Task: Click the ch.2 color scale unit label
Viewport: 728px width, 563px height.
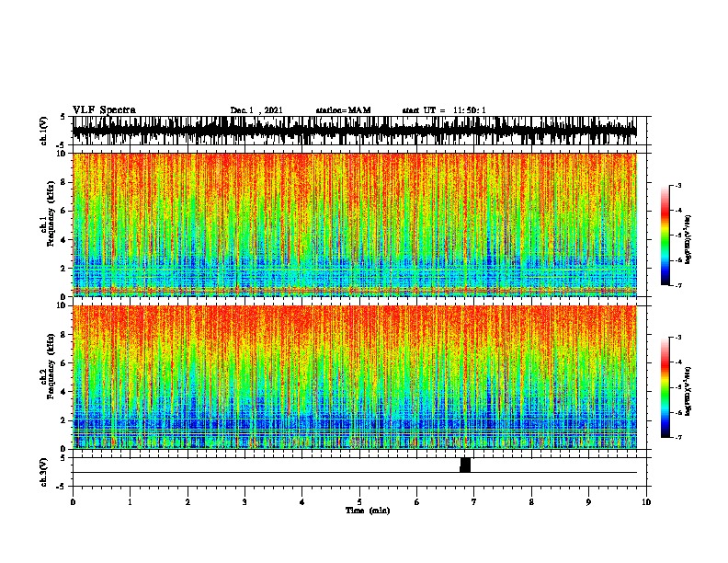Action: [688, 391]
